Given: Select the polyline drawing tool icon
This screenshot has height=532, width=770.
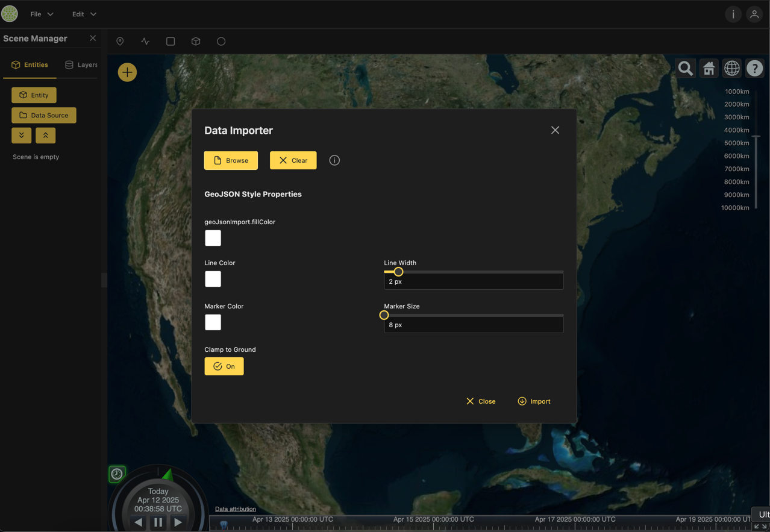Looking at the screenshot, I should tap(145, 42).
